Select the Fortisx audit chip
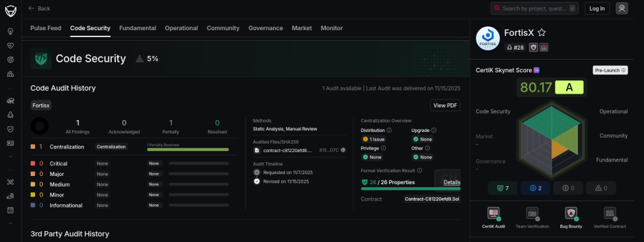The height and width of the screenshot is (242, 644). (41, 106)
